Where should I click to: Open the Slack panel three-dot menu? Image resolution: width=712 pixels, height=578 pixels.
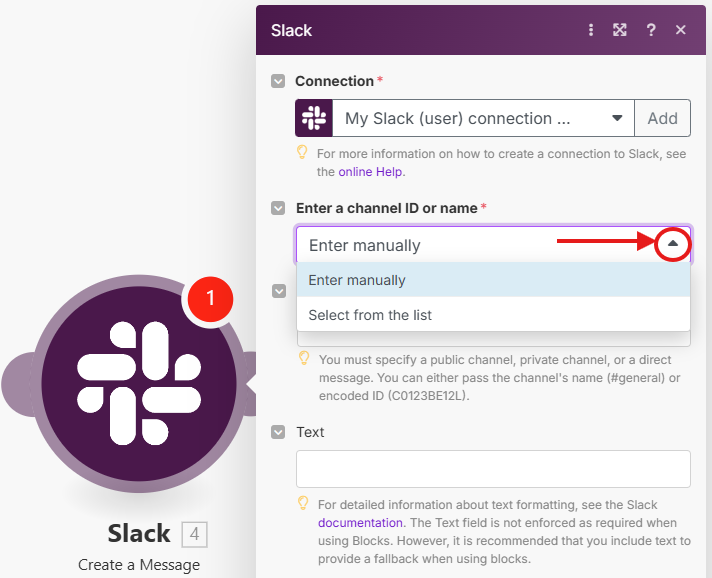click(x=591, y=30)
